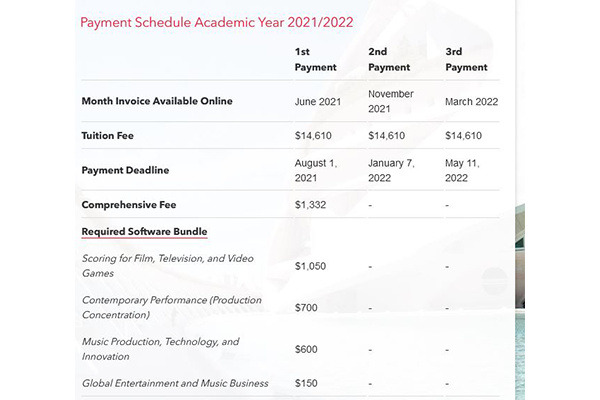Select the May 11, 2022 deadline cell
The image size is (600, 400).
click(467, 169)
